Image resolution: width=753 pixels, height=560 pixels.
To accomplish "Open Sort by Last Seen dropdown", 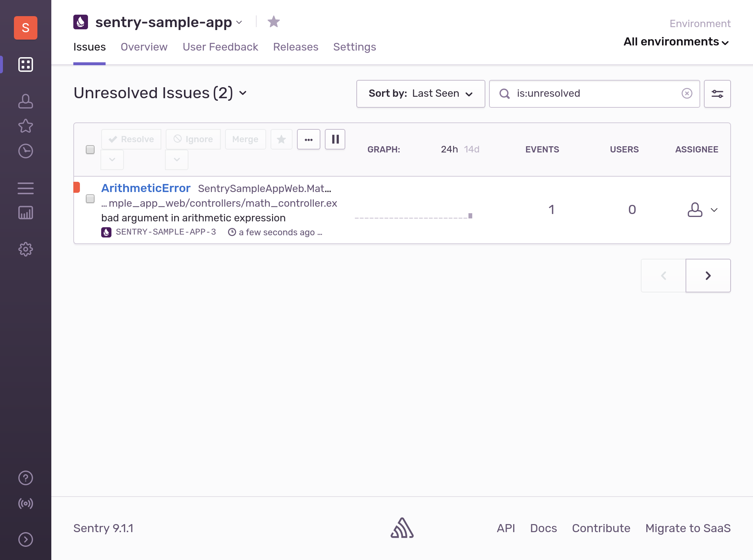I will pos(420,94).
